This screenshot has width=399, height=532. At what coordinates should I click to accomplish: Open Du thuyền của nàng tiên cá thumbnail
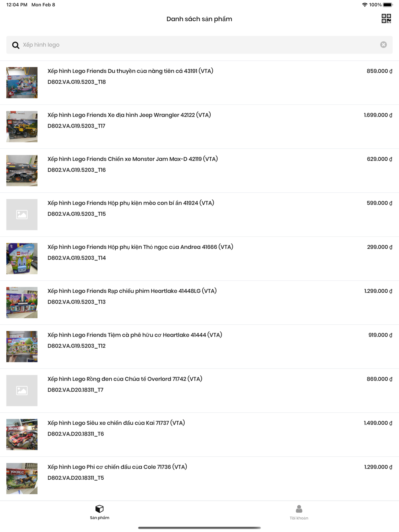coord(22,83)
